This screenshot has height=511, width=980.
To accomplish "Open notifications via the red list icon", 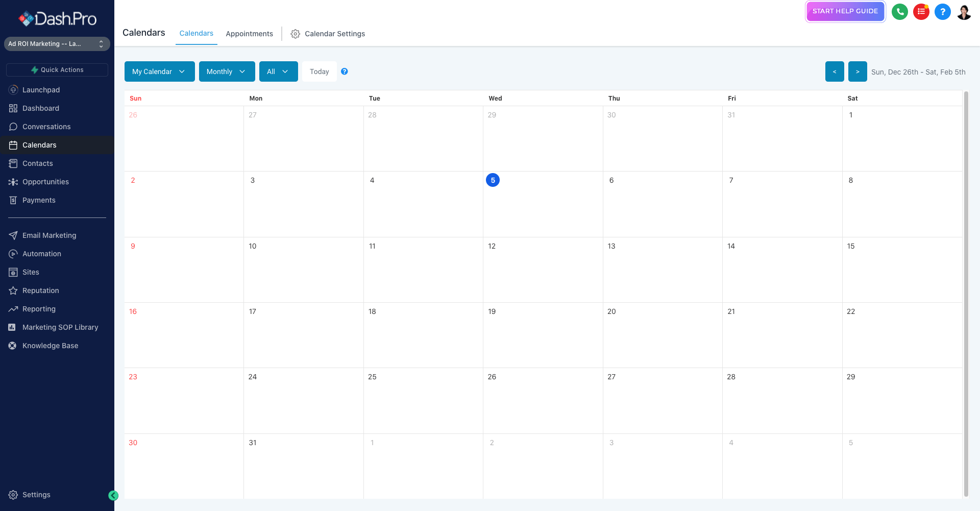I will [921, 11].
